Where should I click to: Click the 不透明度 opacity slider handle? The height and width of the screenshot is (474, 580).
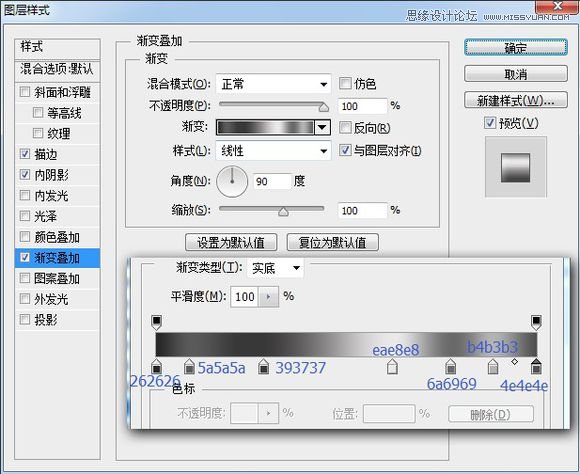pyautogui.click(x=324, y=107)
